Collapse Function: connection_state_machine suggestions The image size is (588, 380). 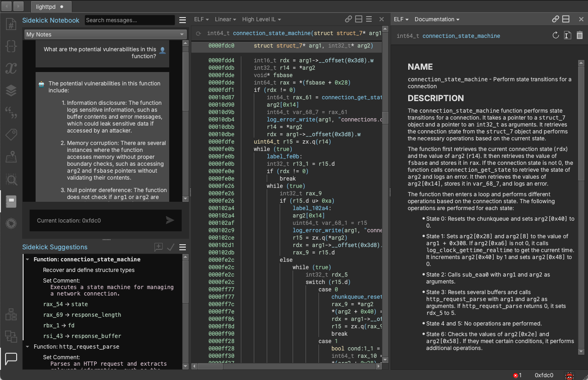pos(27,259)
